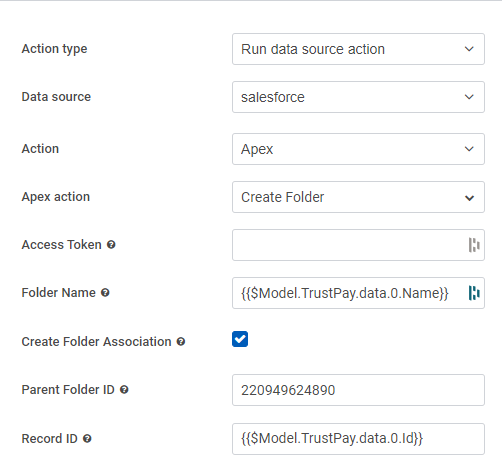
Task: Click help icon next to Access Token
Action: pyautogui.click(x=111, y=245)
